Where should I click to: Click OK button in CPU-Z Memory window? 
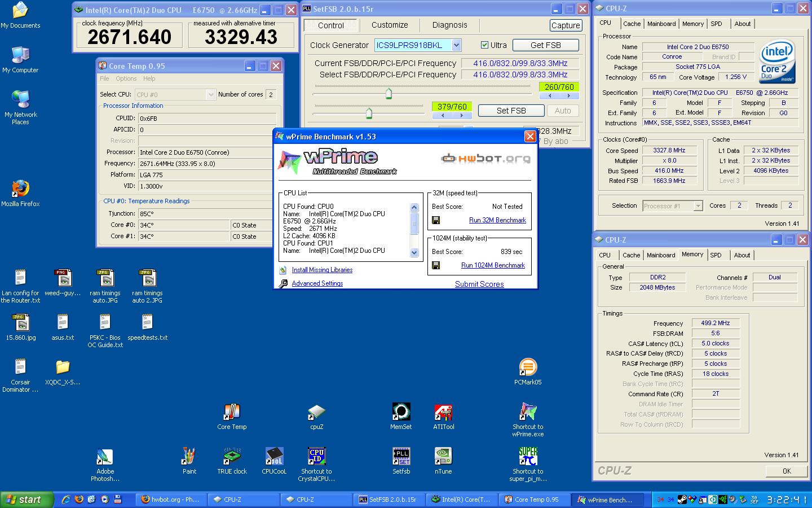click(x=787, y=471)
